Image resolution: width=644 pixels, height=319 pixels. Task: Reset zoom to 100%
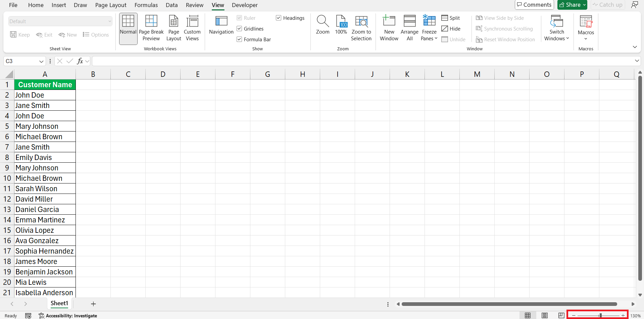pos(341,25)
